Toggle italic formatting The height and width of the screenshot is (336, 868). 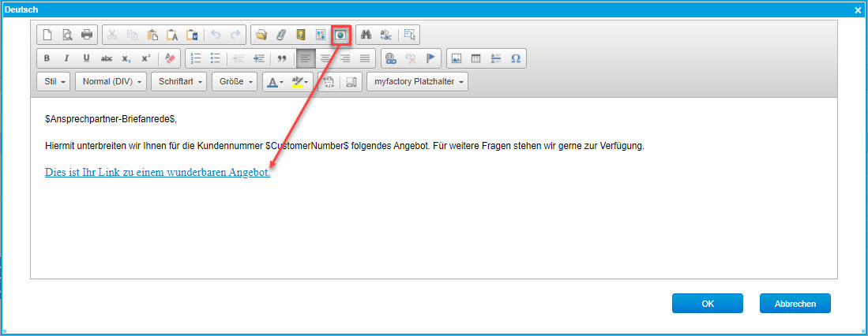click(x=67, y=58)
